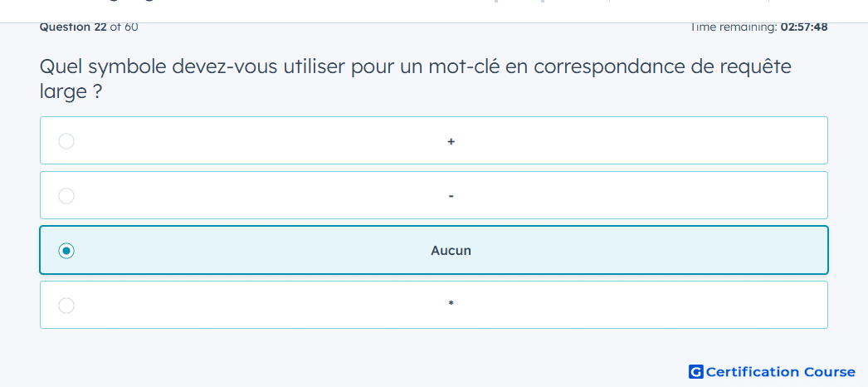Open the Certification Course link text
Image resolution: width=868 pixels, height=387 pixels.
[781, 371]
